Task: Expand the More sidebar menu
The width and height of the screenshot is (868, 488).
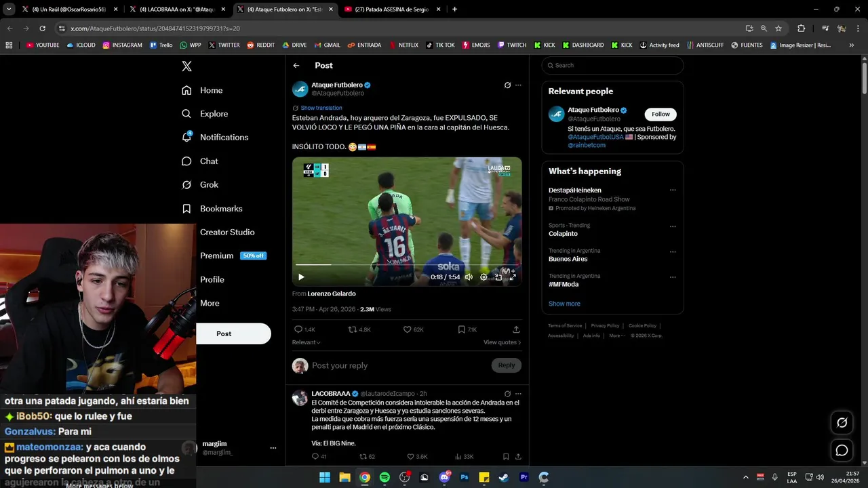Action: (210, 303)
